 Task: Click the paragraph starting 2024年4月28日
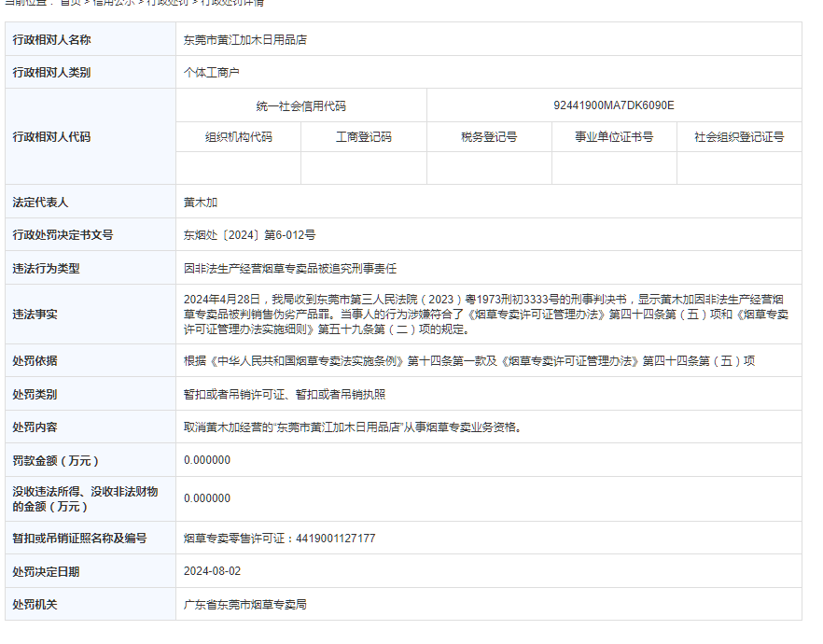(486, 315)
